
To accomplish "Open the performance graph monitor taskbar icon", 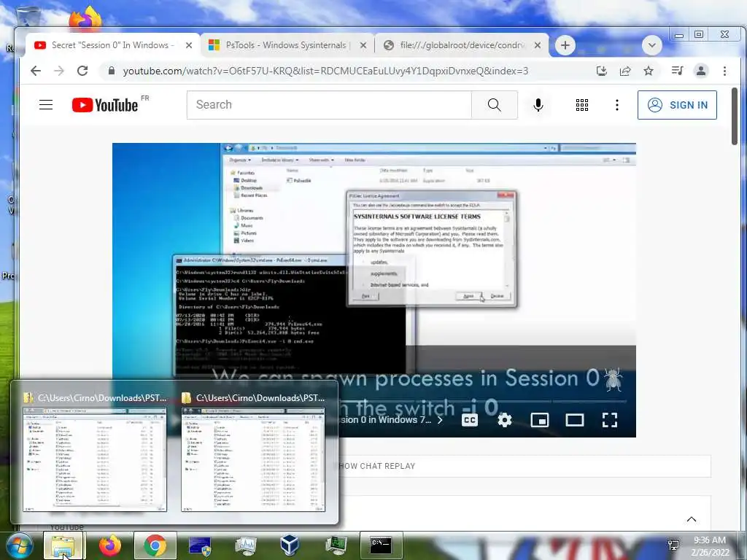I will click(245, 545).
